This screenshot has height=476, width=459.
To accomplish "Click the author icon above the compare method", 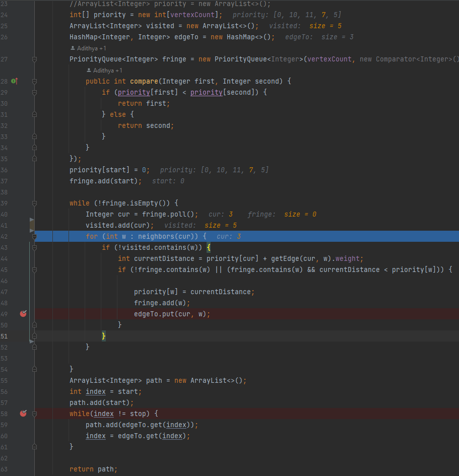I will pos(89,71).
